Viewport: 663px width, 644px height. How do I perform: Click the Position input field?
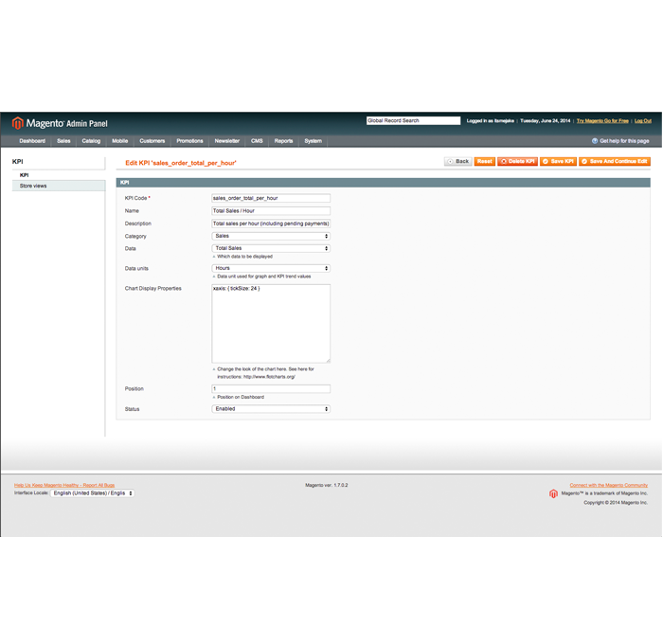271,388
